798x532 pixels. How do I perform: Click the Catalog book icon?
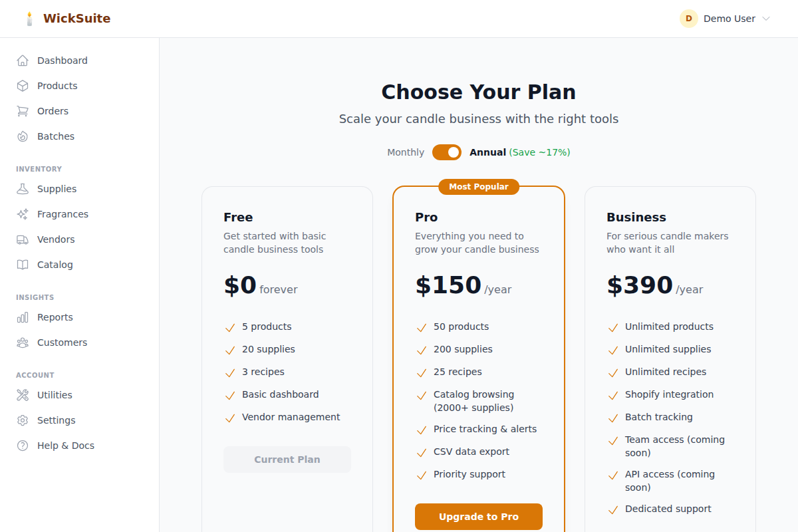pos(23,264)
